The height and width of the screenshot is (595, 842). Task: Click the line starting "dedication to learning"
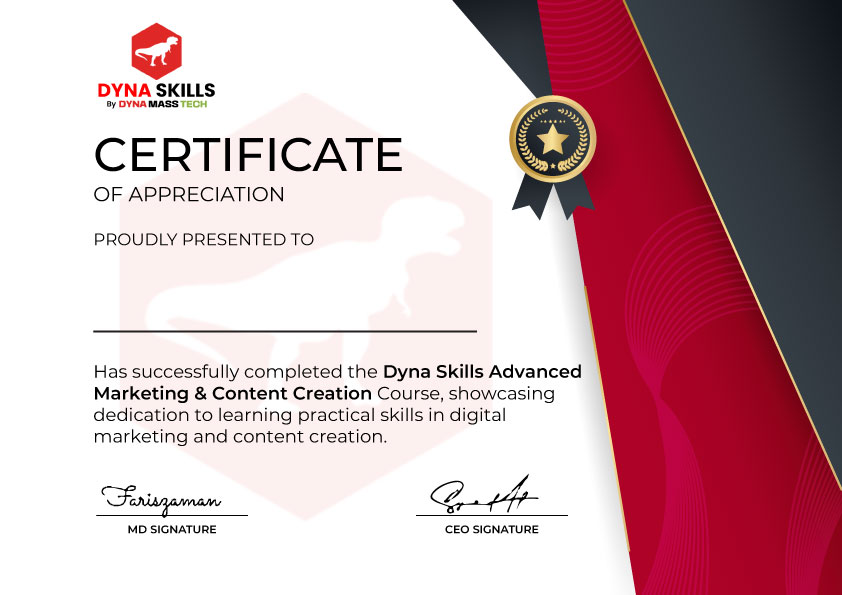300,415
